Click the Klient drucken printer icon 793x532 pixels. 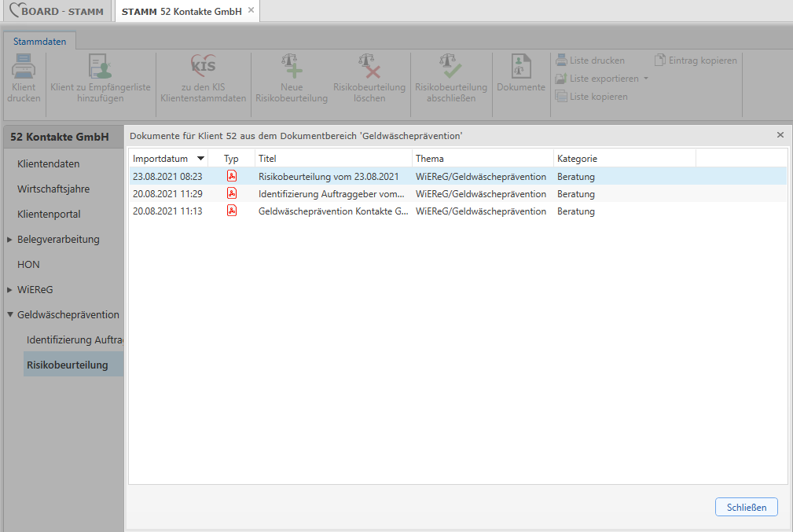pos(24,66)
